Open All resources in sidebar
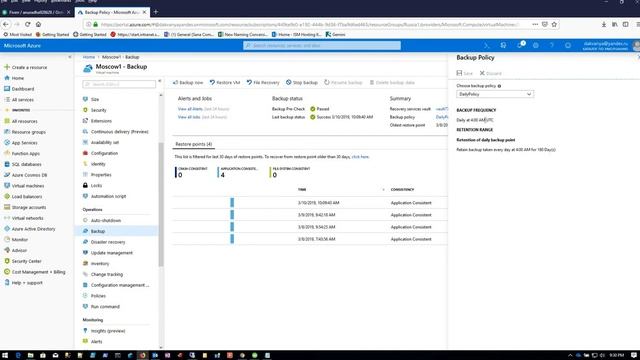This screenshot has width=640, height=360. 21,121
